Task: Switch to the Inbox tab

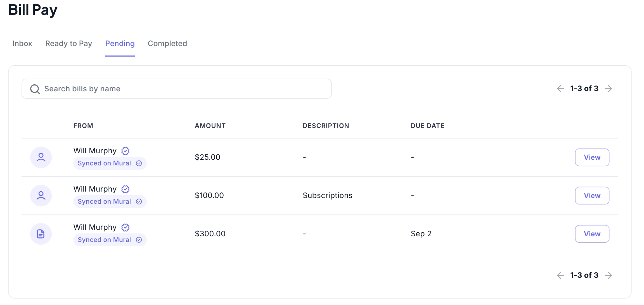Action: coord(22,44)
